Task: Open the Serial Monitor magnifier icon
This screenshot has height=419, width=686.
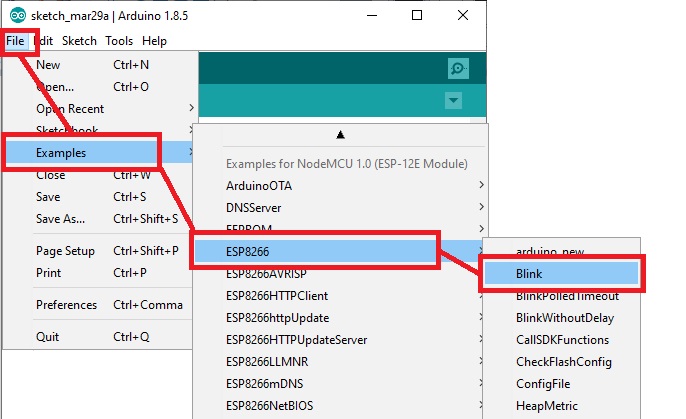Action: click(458, 69)
